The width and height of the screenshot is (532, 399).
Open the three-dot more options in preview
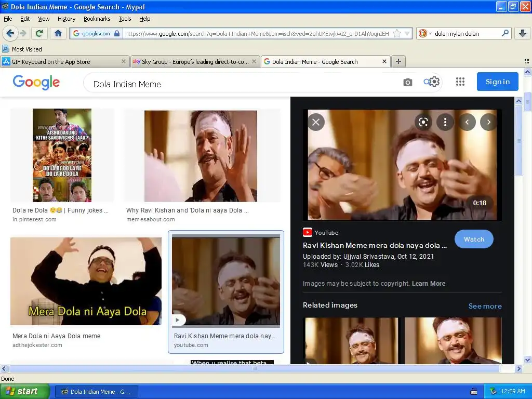point(445,122)
